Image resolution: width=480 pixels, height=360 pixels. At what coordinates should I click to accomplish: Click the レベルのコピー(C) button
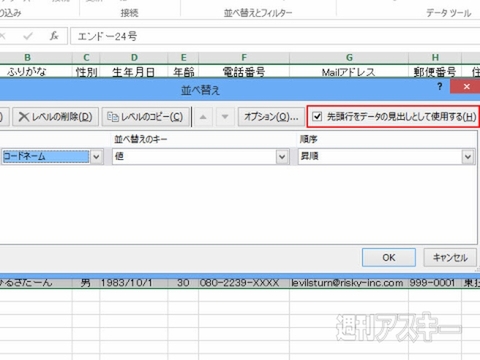point(145,117)
